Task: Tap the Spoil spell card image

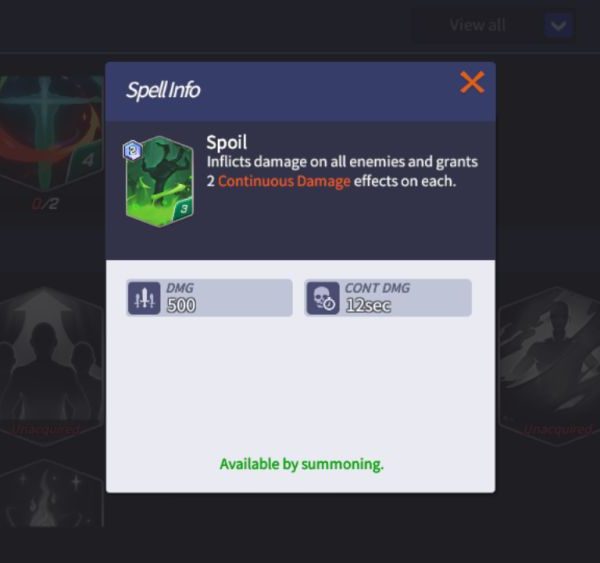Action: (x=159, y=182)
